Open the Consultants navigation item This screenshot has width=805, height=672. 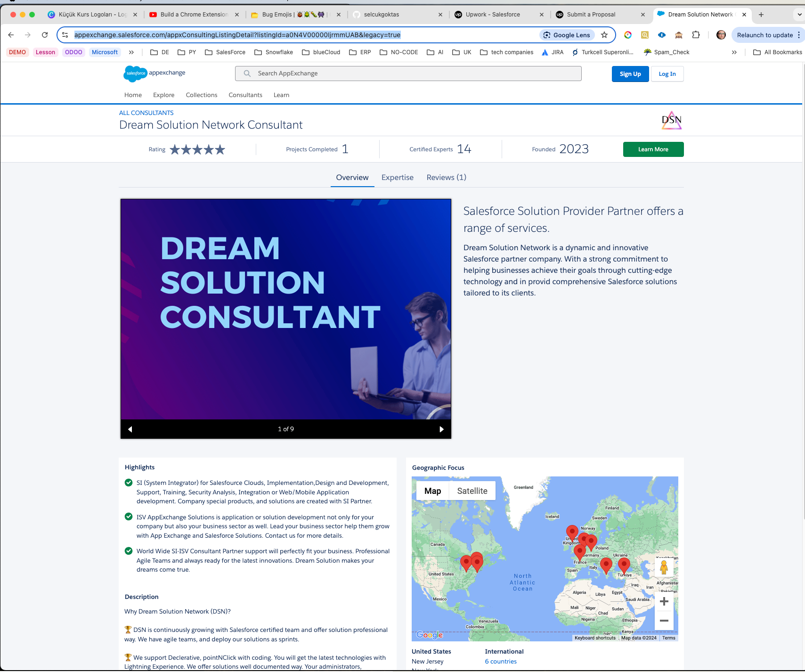245,95
